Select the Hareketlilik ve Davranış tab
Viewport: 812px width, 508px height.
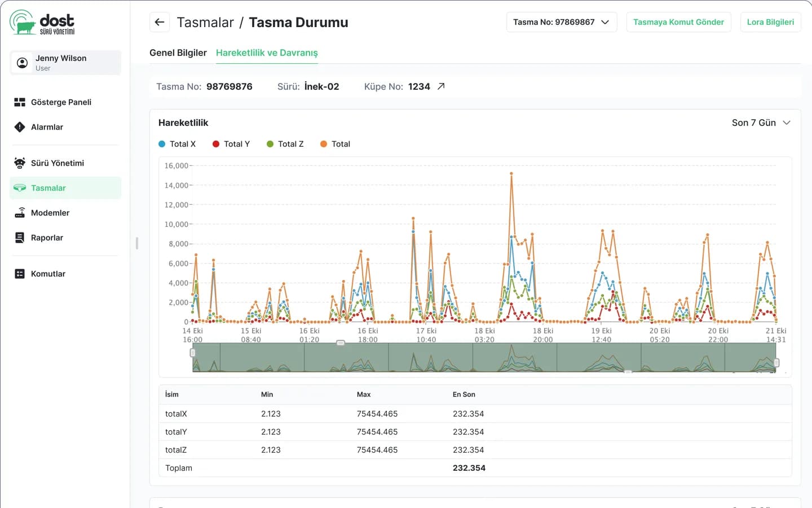point(267,52)
